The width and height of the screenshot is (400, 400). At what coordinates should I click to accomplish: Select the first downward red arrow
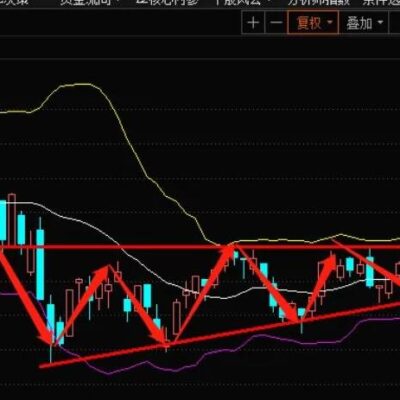tap(25, 298)
